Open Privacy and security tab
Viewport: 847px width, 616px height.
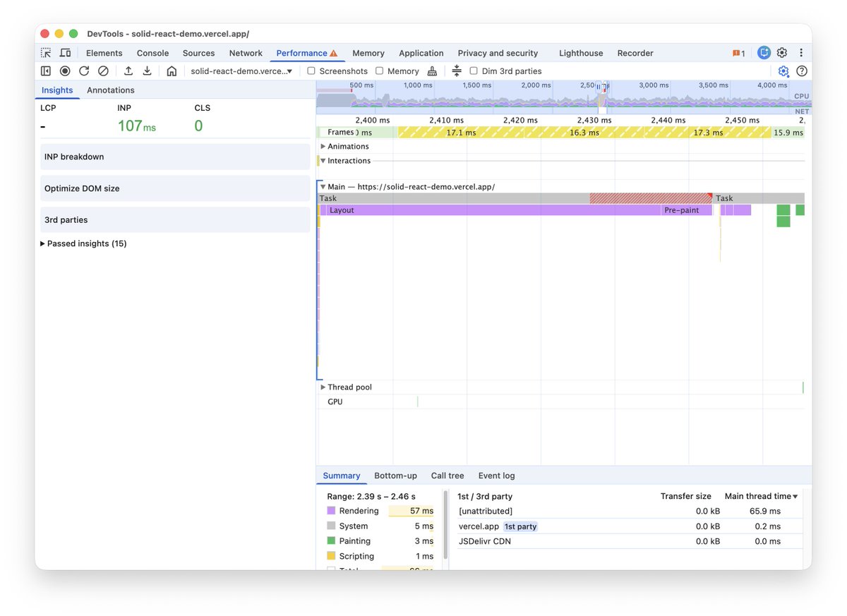coord(498,53)
